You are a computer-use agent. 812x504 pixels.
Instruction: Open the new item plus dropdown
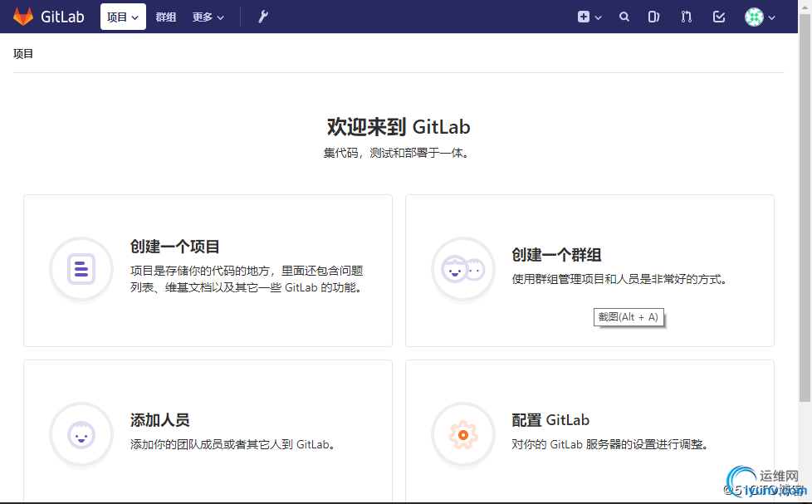coord(589,17)
